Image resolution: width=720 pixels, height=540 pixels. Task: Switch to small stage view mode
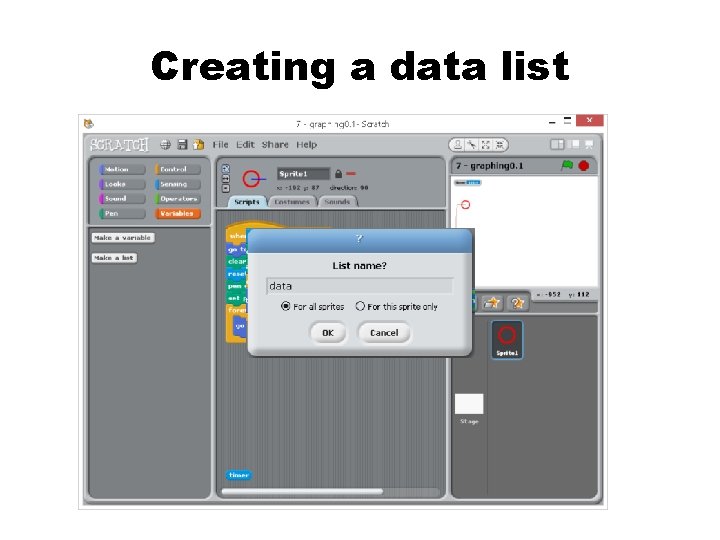click(557, 145)
